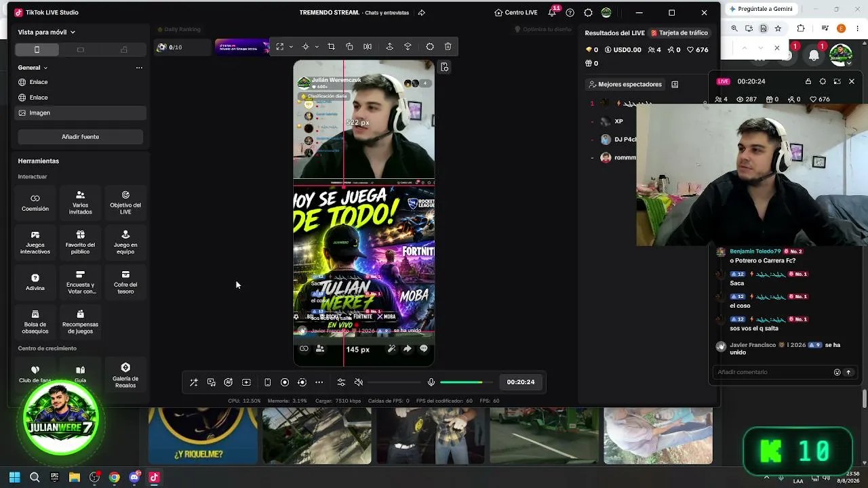Open the Adivina tool
Viewport: 868px width, 488px height.
pos(35,283)
